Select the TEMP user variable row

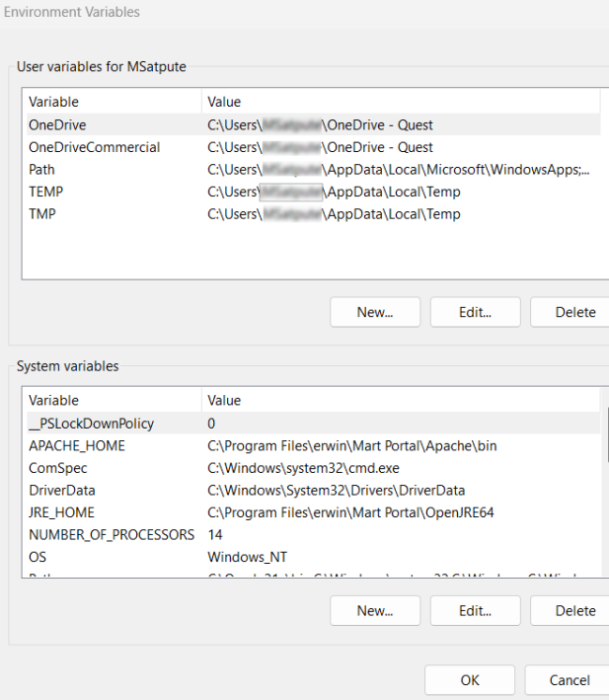pyautogui.click(x=46, y=192)
